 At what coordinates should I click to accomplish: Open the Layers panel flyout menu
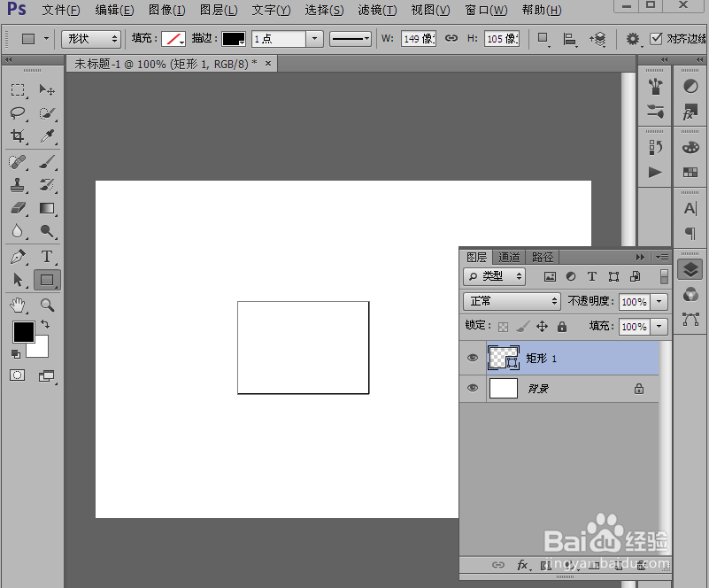point(662,258)
